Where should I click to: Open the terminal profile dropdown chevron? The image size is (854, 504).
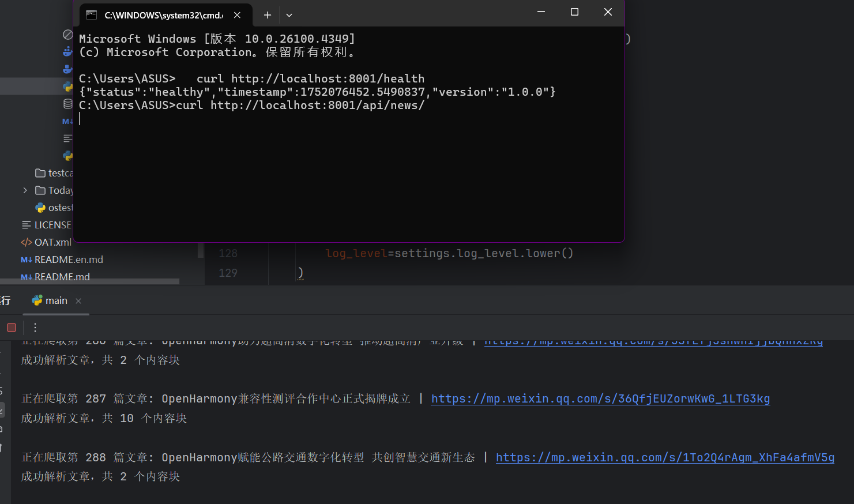tap(289, 15)
